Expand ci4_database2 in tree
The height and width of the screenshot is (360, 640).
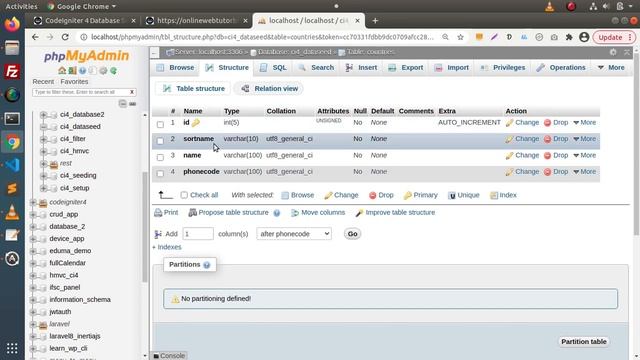tap(43, 115)
